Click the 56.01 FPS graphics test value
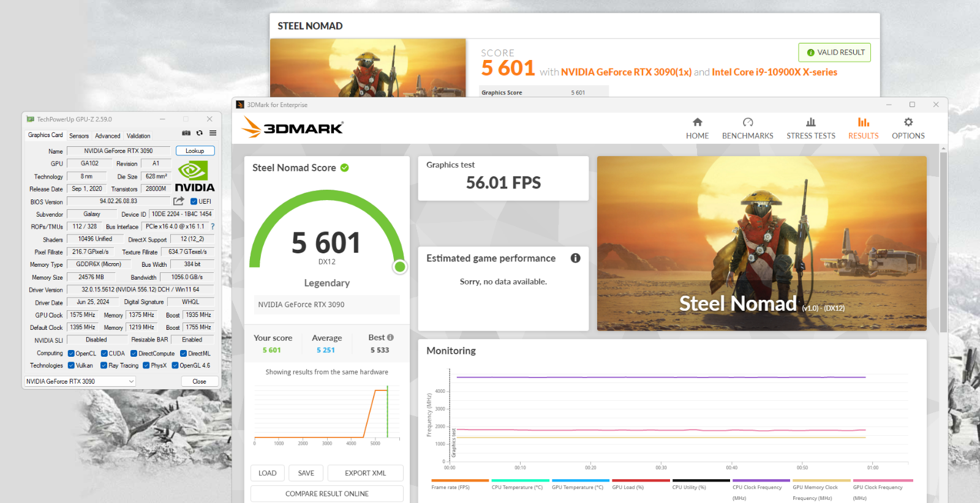This screenshot has width=980, height=503. 503,183
